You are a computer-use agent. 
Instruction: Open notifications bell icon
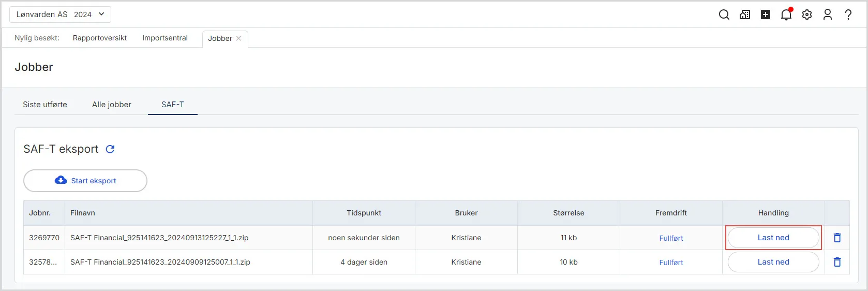tap(786, 14)
